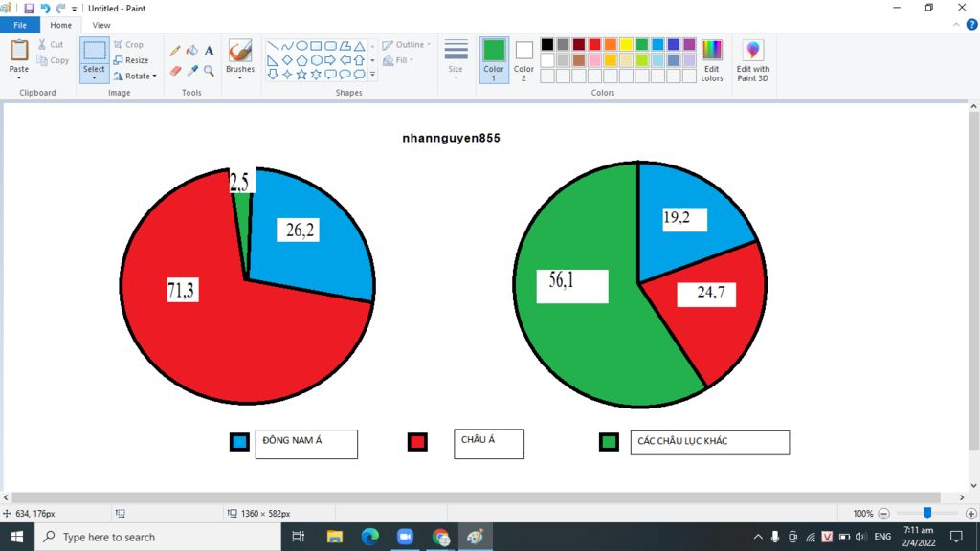Open Edit with Paint 3D
The image size is (980, 551).
click(752, 60)
